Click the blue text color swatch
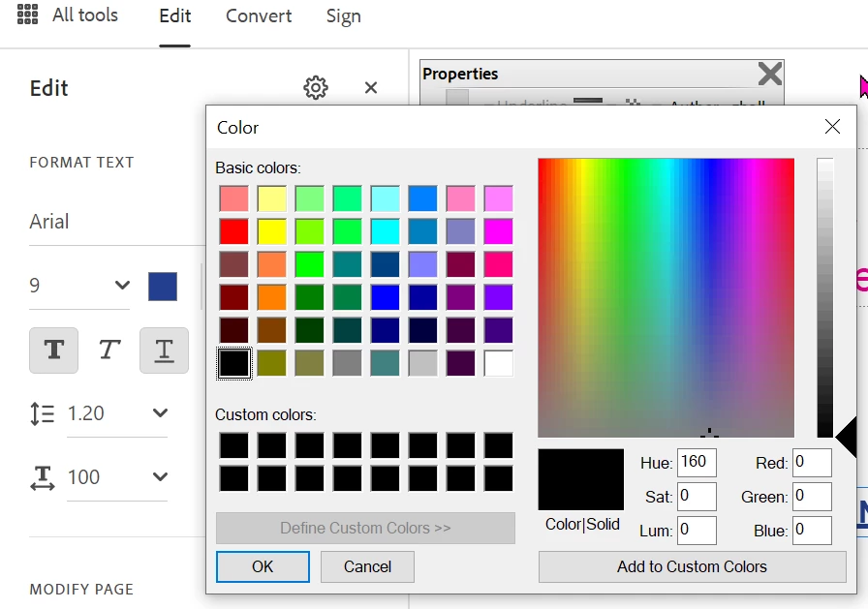The height and width of the screenshot is (609, 868). [163, 287]
